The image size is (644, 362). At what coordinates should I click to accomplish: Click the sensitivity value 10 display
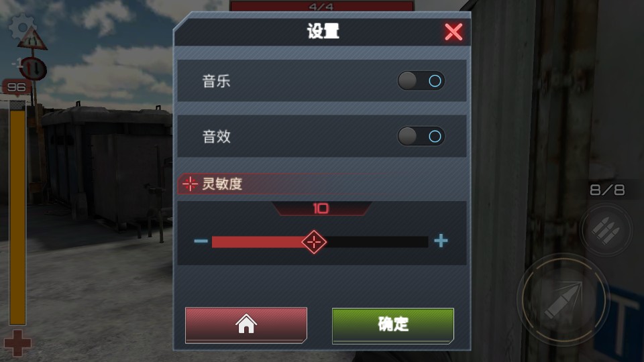pyautogui.click(x=321, y=208)
